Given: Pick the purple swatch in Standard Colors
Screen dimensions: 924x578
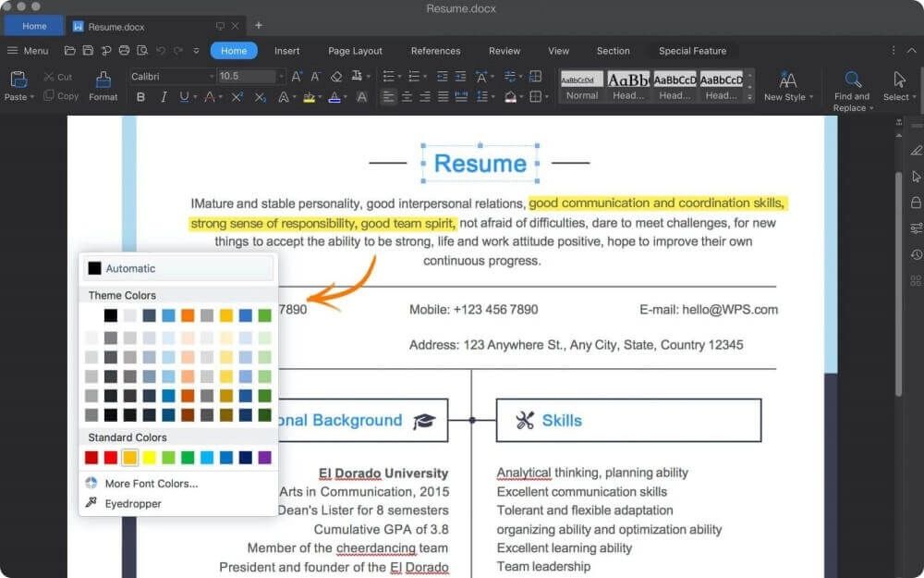Looking at the screenshot, I should 265,458.
